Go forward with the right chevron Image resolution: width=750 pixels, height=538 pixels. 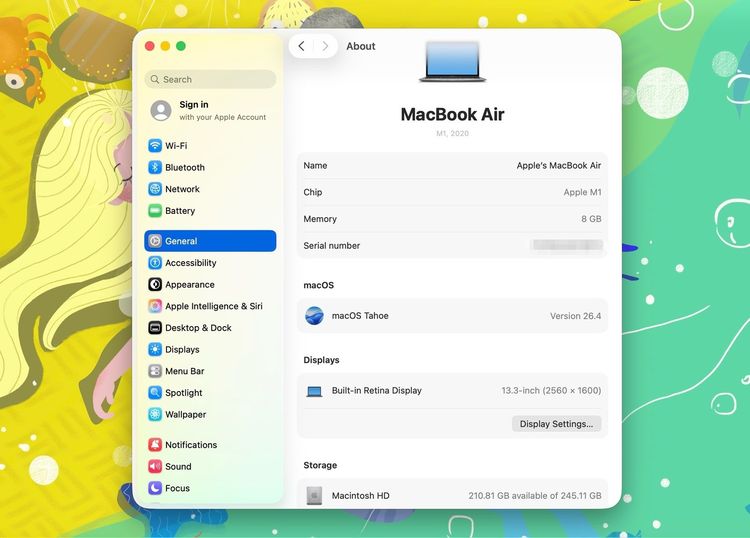point(325,46)
